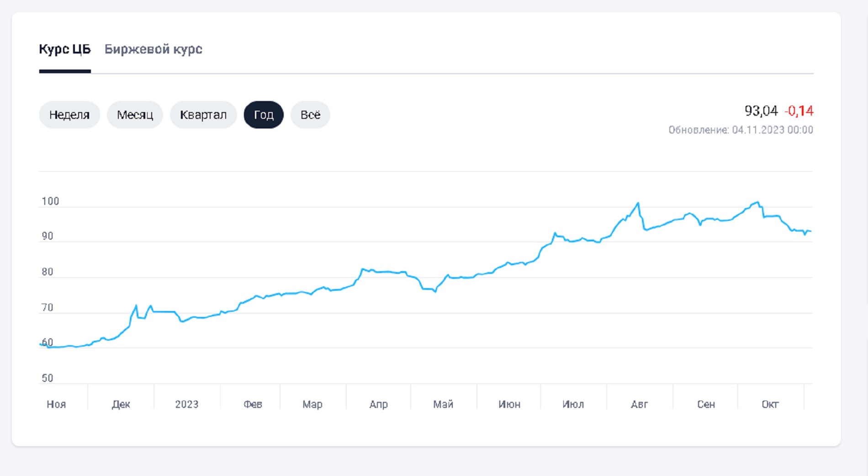Image resolution: width=868 pixels, height=476 pixels.
Task: Show all-time data with Всё
Action: (x=310, y=115)
